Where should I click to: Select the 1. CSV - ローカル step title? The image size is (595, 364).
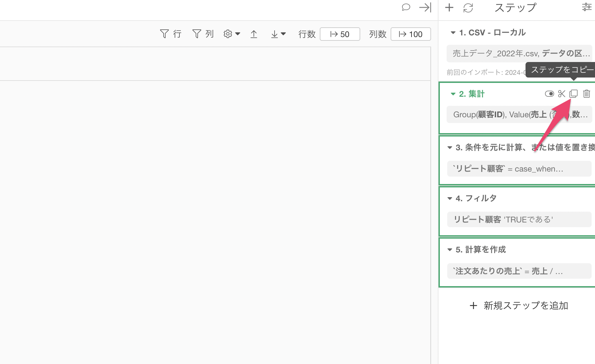point(492,33)
